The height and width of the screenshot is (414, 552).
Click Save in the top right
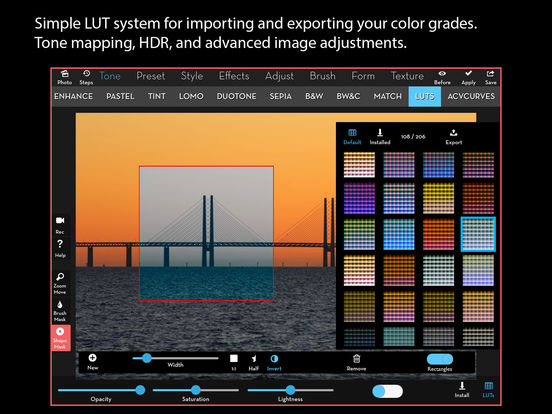[x=490, y=77]
